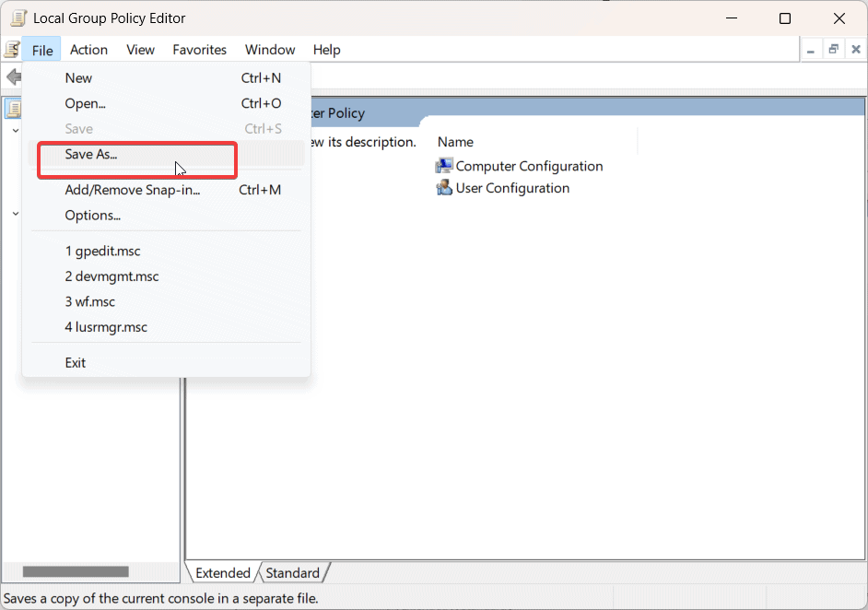Select Options... in the File menu
The width and height of the screenshot is (868, 610).
tap(166, 216)
